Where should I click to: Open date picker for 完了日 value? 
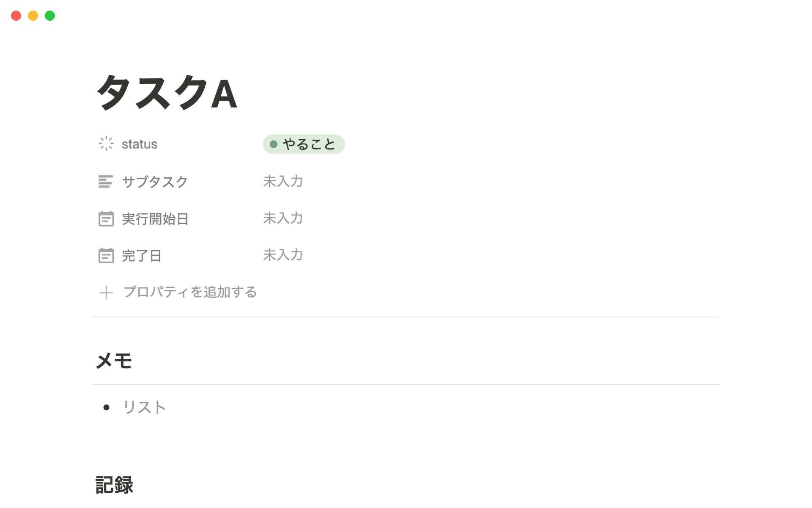click(283, 255)
